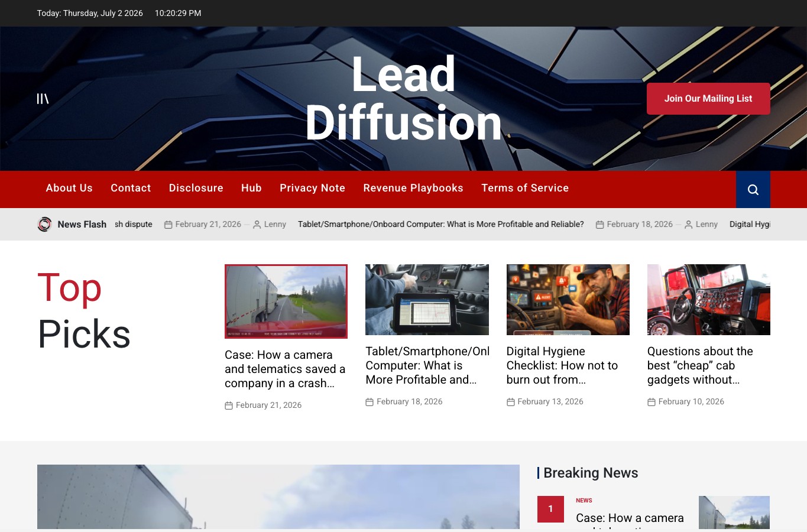Screen dimensions: 807x532
Task: Open Top Picks article Tablet/Smartphone/Onboard Computer
Action: click(x=427, y=365)
